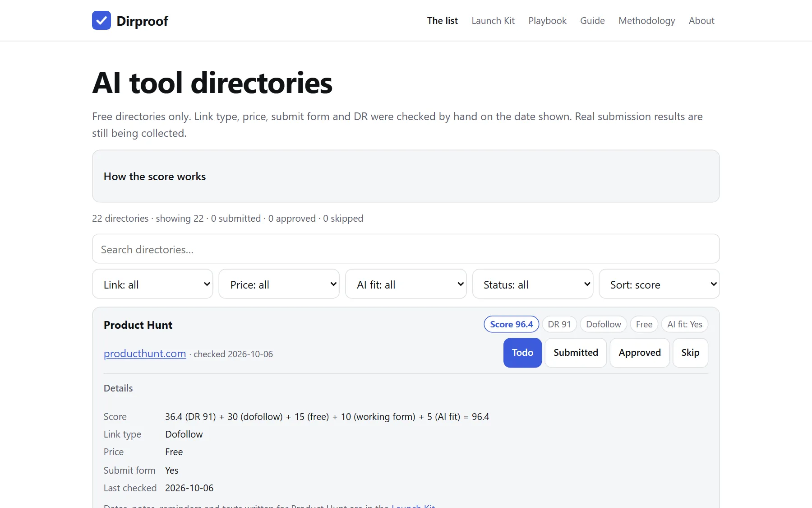Click the Dofollow badge on Product Hunt
Screen dimensions: 812x508
coord(603,324)
